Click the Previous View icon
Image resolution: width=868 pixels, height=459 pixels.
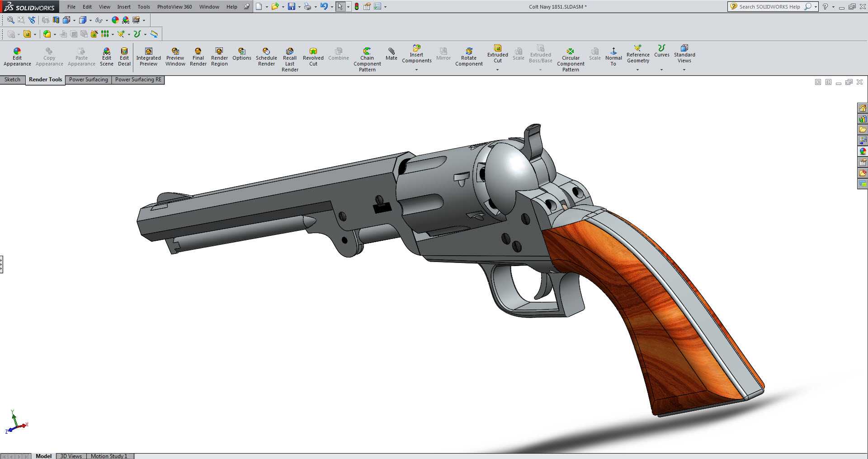click(x=32, y=20)
